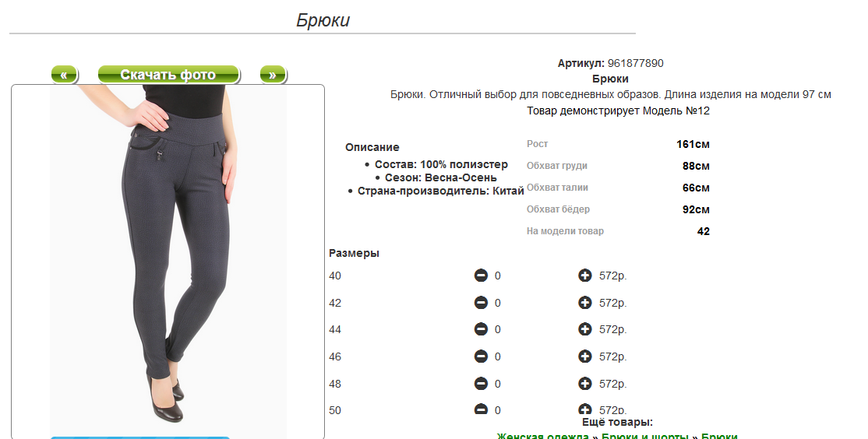Increase quantity for size 50
Image resolution: width=868 pixels, height=439 pixels.
point(584,409)
